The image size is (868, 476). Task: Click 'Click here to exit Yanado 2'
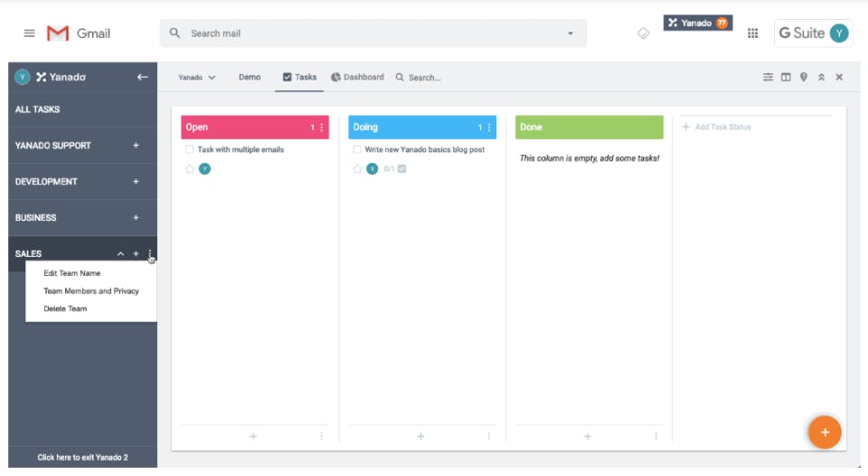click(82, 458)
